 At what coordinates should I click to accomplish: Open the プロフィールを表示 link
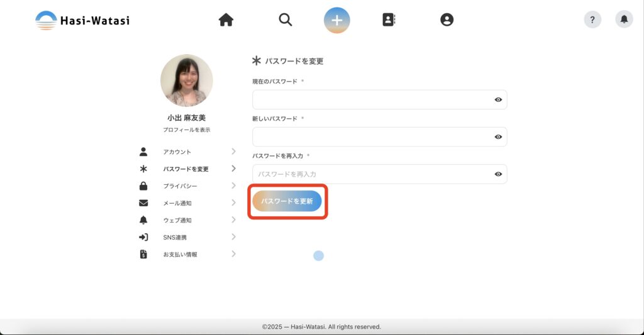186,129
